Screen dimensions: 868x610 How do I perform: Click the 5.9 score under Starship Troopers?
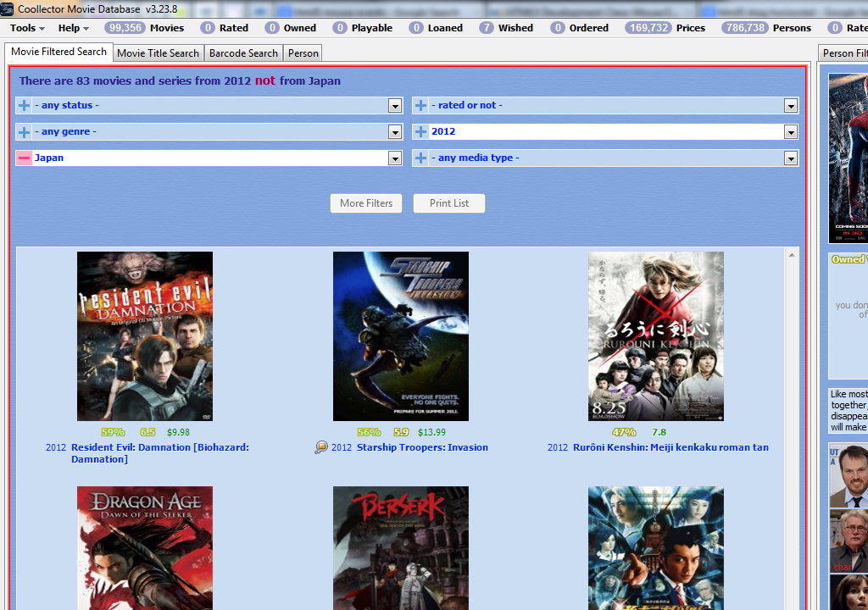401,432
